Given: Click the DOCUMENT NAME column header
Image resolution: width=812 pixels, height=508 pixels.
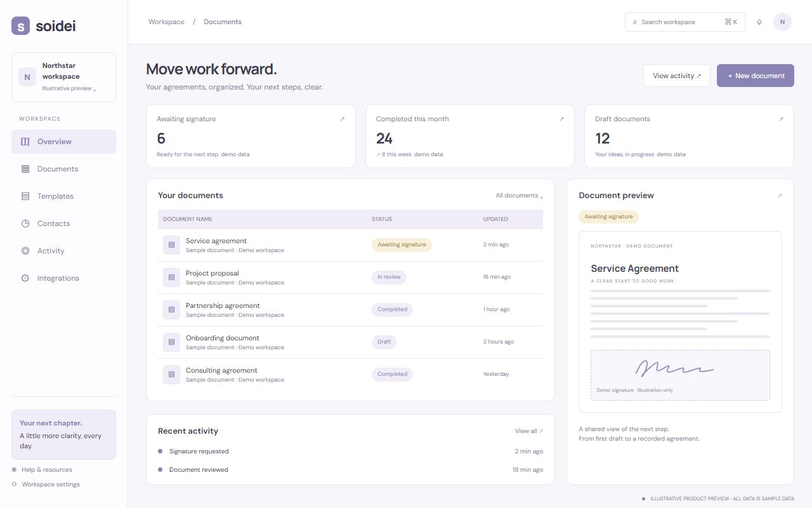Looking at the screenshot, I should [188, 219].
